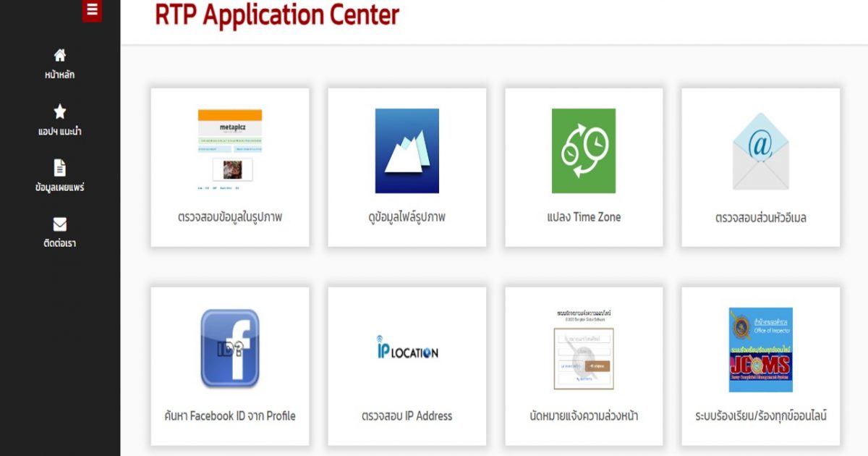Click the Facebook ID logo
This screenshot has width=868, height=456.
point(230,347)
